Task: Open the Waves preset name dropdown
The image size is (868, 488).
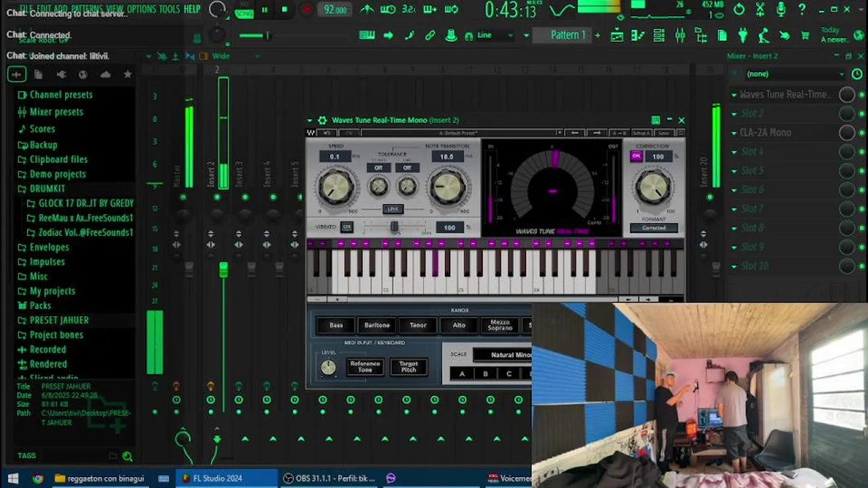Action: pos(462,133)
